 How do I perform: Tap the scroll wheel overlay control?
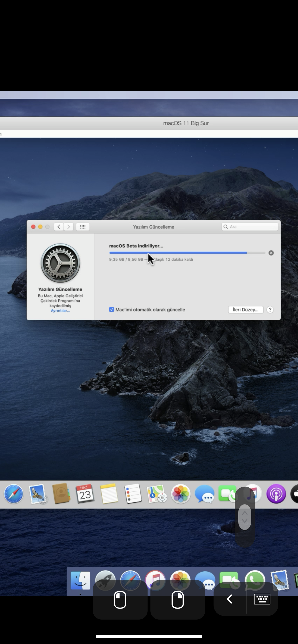[245, 517]
